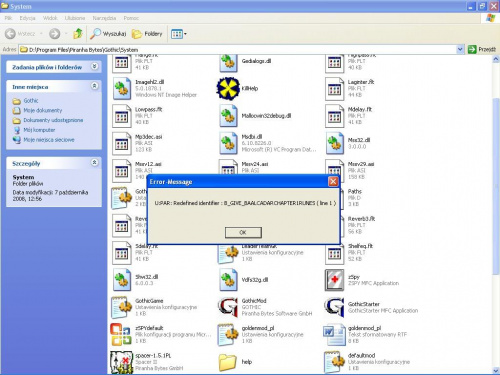
Task: Expand Zadania plików i folderów panel
Action: [x=95, y=67]
